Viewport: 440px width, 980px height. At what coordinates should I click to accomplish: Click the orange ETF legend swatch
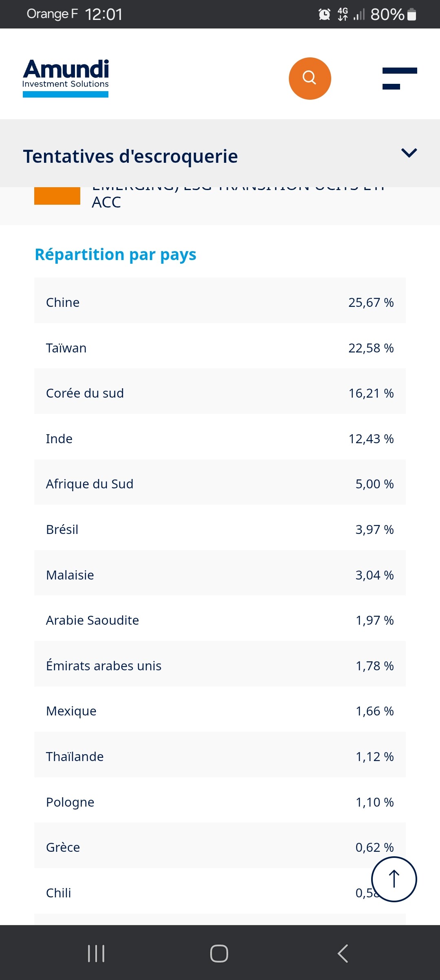57,196
